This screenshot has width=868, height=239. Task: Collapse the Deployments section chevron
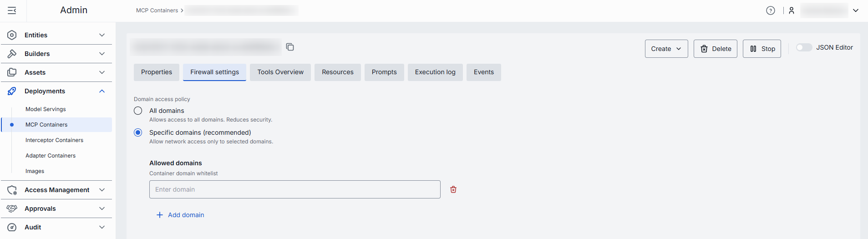click(x=102, y=91)
